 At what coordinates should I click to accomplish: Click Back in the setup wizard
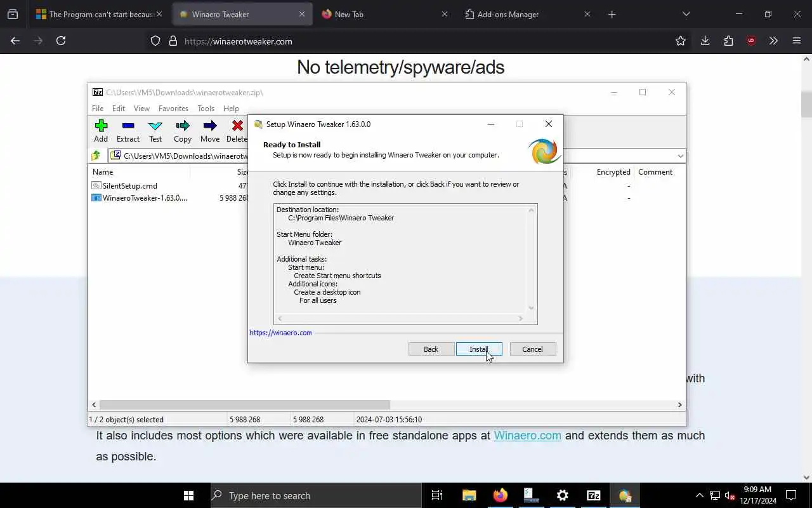431,349
